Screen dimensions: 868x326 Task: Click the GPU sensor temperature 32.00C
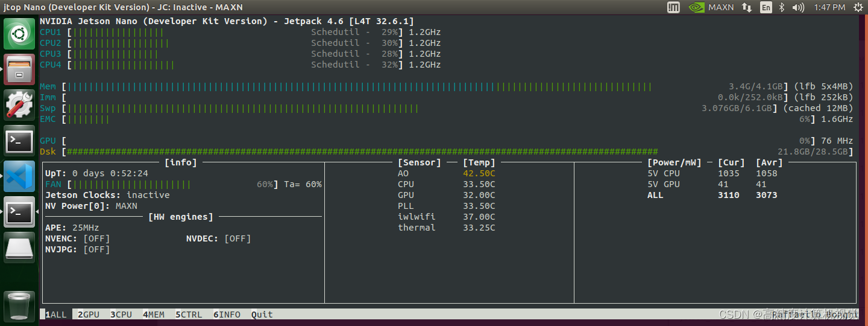[x=479, y=195]
